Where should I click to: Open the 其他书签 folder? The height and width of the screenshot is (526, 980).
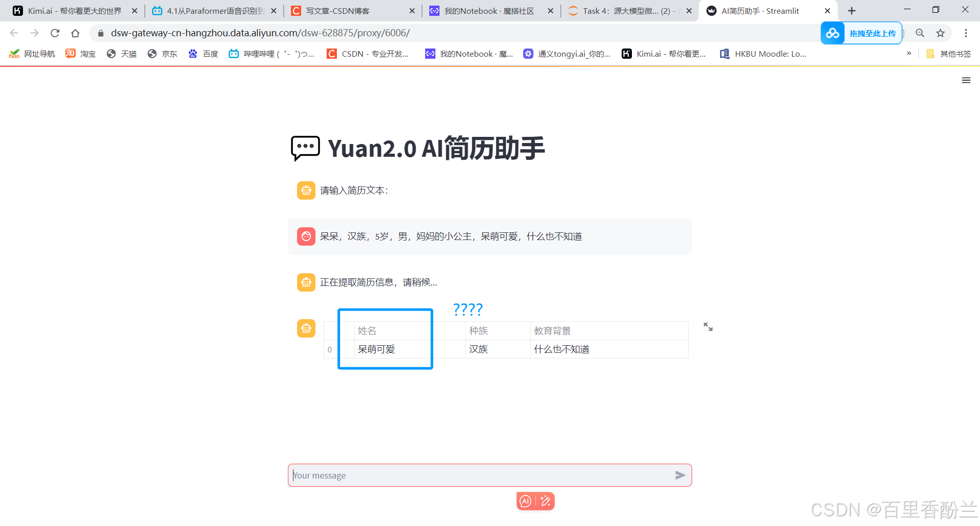[x=948, y=54]
